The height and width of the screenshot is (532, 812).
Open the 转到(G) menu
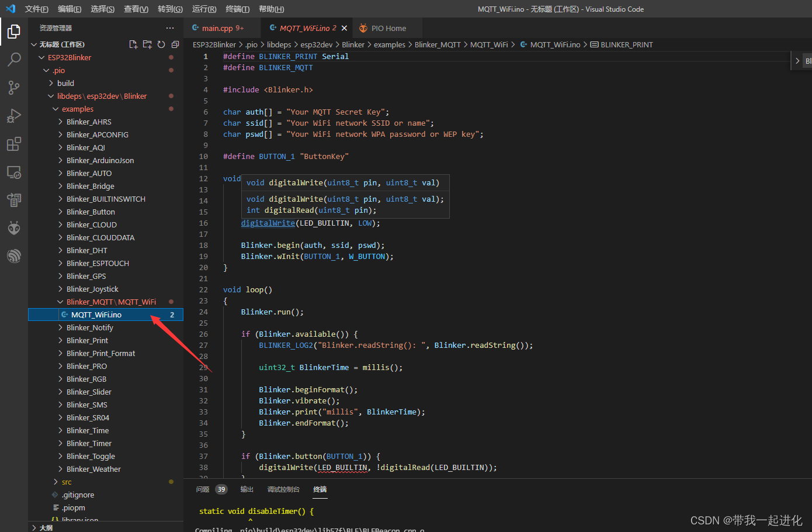click(x=170, y=9)
